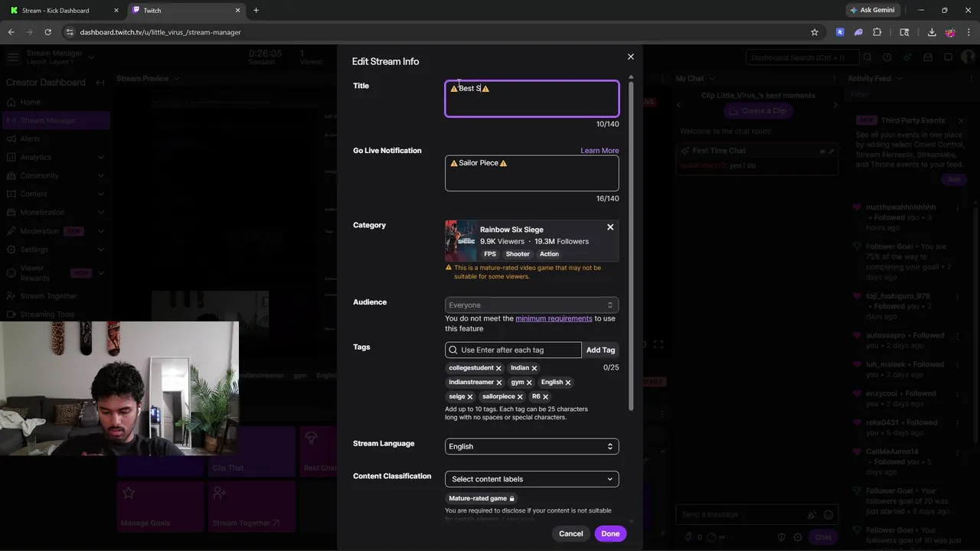
Task: Click the Mature-rated game label
Action: point(482,498)
